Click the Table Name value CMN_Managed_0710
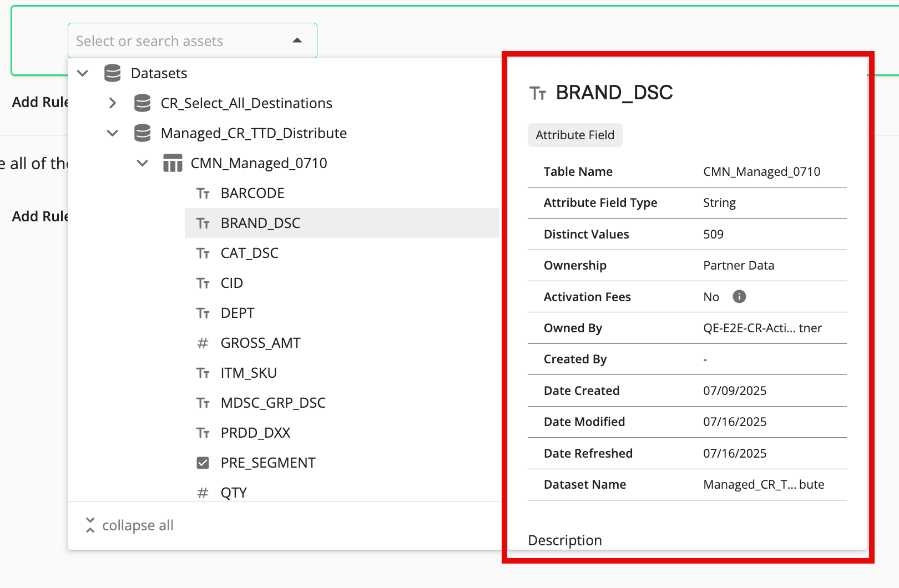899x588 pixels. (x=761, y=171)
